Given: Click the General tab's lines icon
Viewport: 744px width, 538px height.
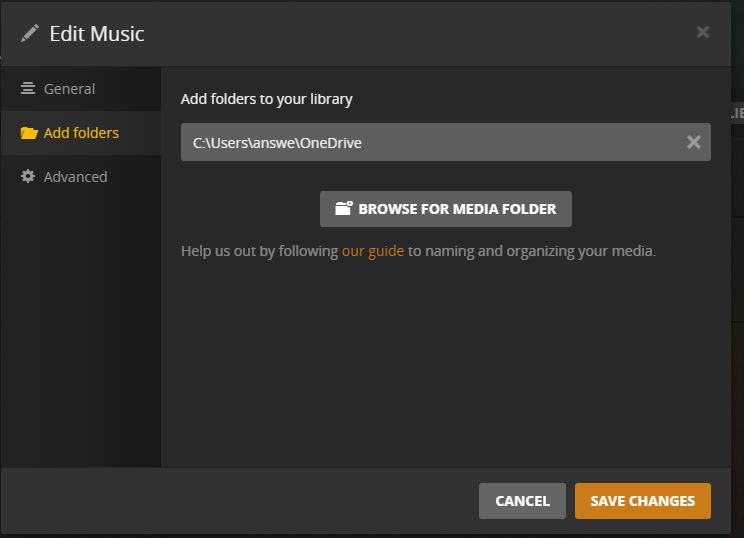Looking at the screenshot, I should click(28, 89).
